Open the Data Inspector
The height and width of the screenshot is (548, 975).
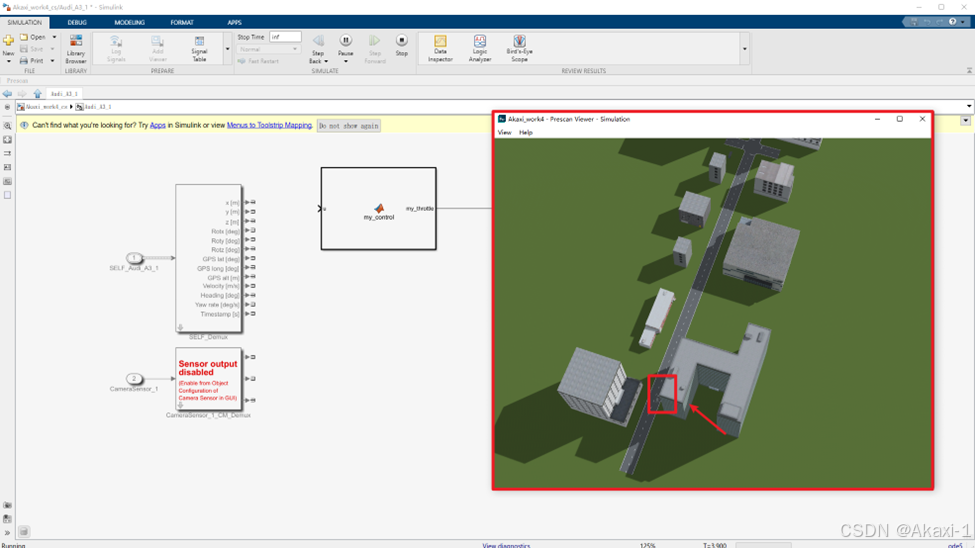440,49
